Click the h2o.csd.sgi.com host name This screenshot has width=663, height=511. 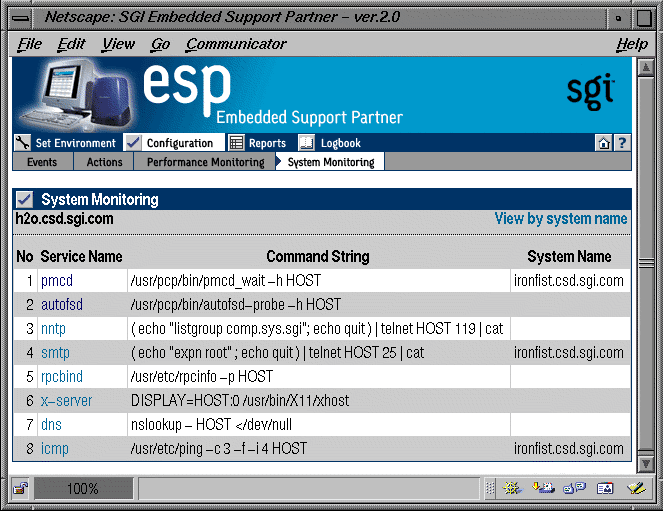(x=64, y=219)
